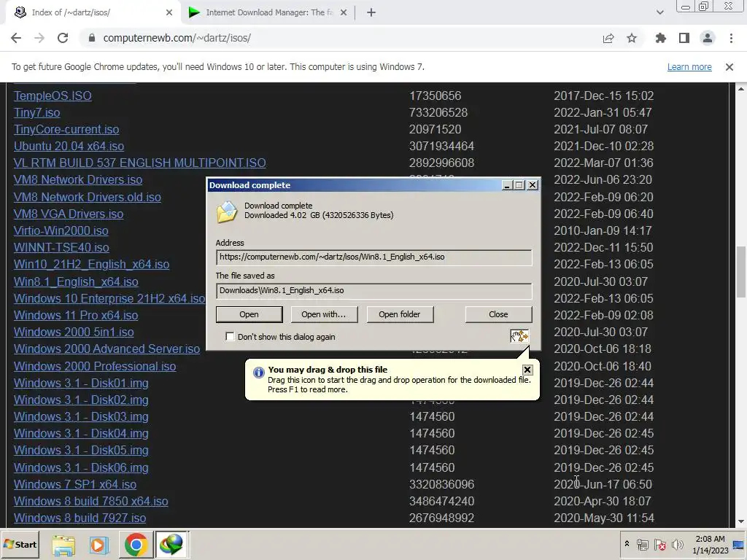Bookmark this page with the star icon
The width and height of the screenshot is (747, 560).
(632, 38)
